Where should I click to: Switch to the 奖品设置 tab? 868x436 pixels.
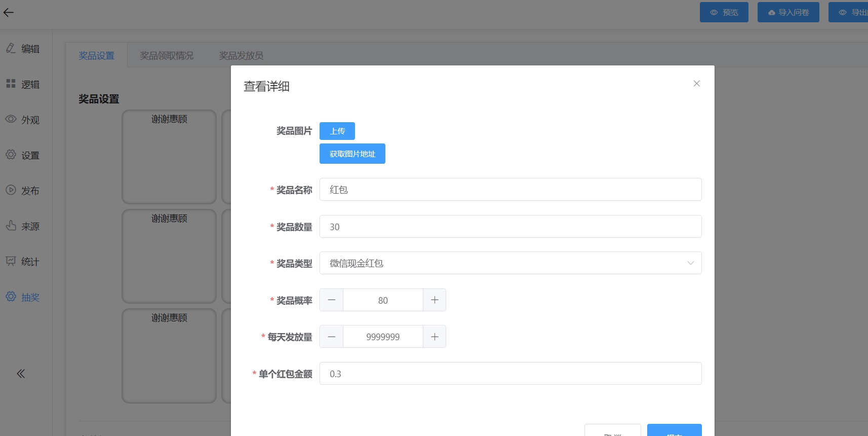point(96,55)
